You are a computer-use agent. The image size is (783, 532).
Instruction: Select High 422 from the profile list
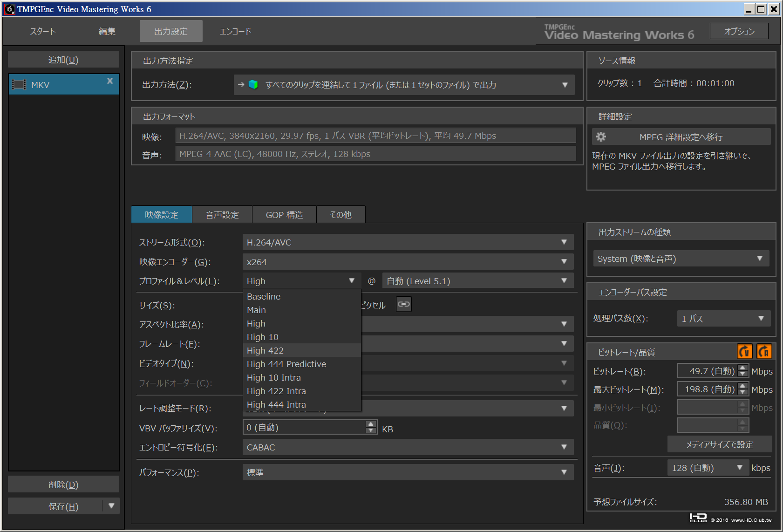tap(265, 350)
